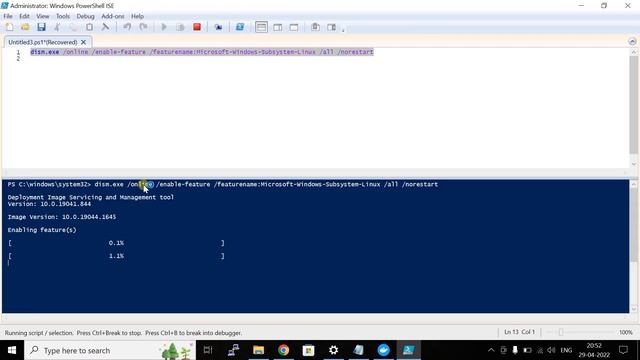Collapse the script pane with round arrow
The image size is (640, 360).
(x=632, y=42)
